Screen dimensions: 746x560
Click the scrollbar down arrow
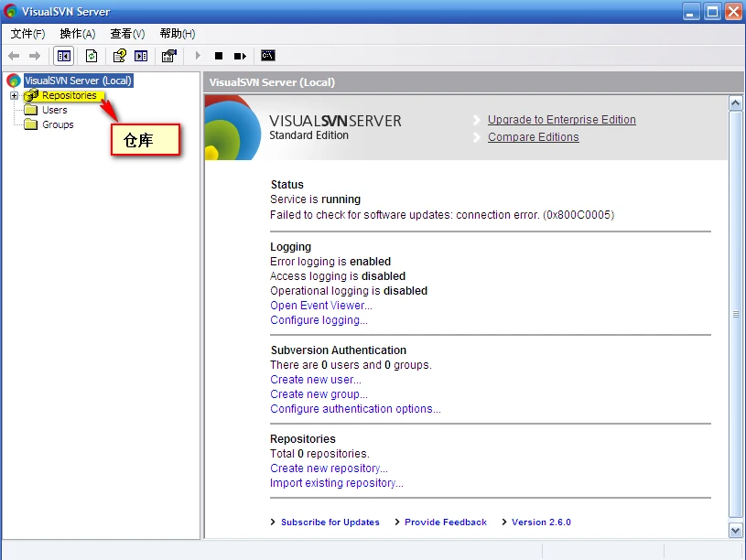click(736, 530)
